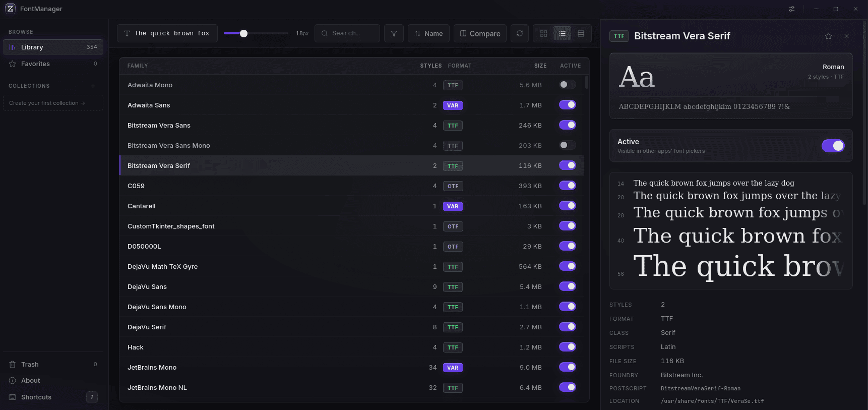Click the magnifier icon in search box
Viewport: 868px width, 410px height.
pos(325,33)
